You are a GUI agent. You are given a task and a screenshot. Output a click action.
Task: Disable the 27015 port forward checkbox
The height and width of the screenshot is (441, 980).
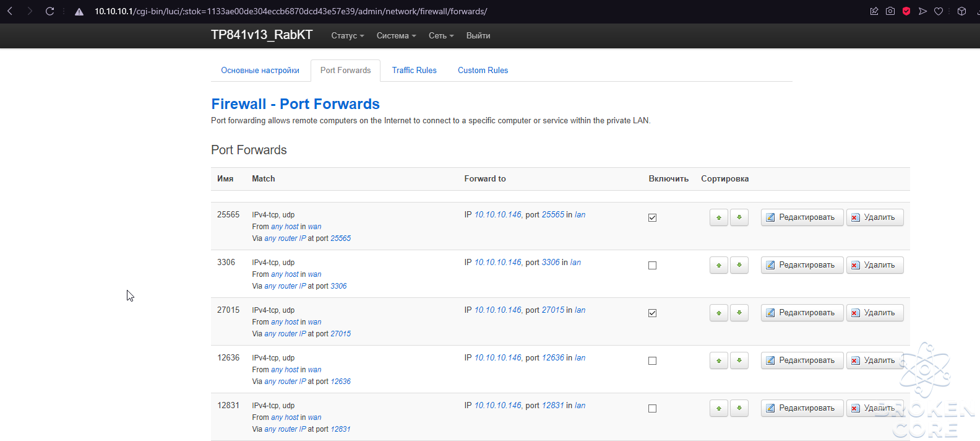652,313
